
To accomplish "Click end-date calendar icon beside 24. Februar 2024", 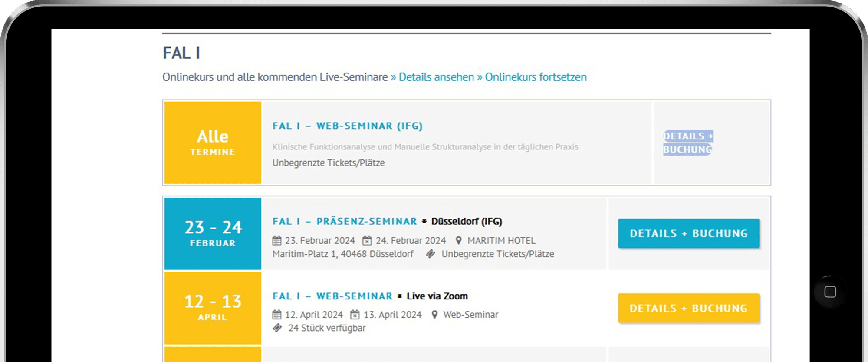I will click(367, 240).
